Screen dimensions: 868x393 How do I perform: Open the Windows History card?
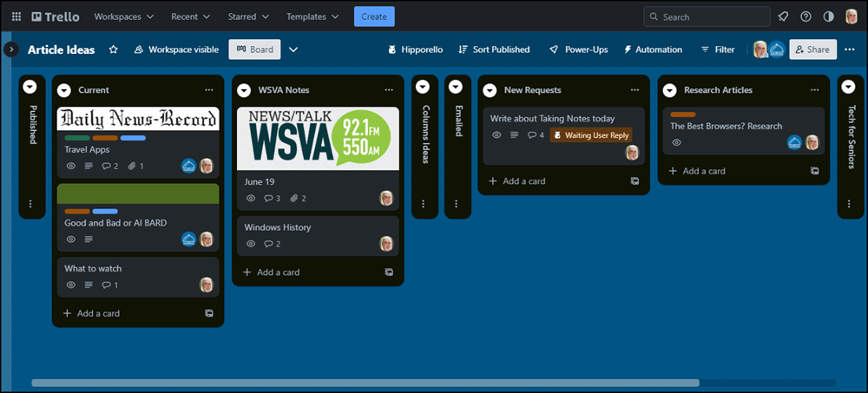(x=319, y=236)
